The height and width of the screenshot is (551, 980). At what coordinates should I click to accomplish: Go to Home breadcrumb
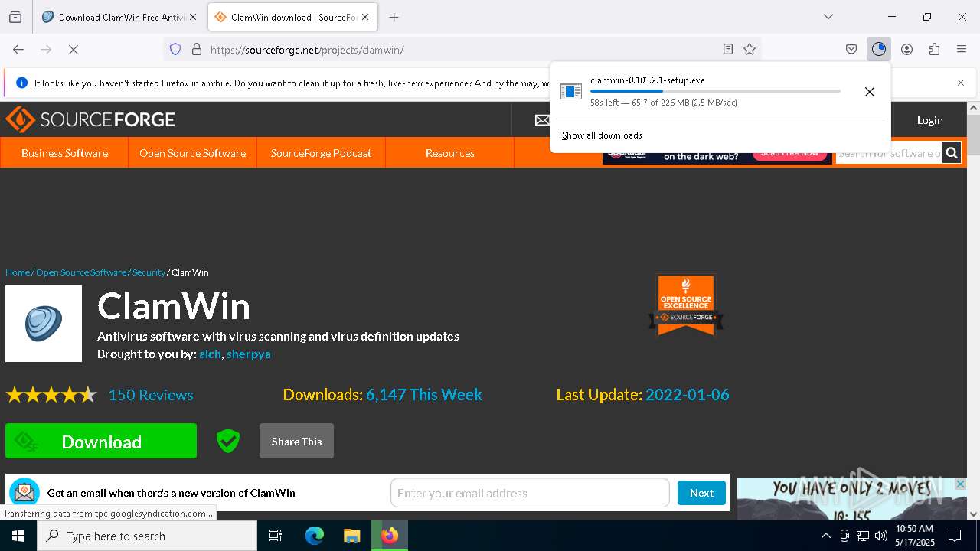click(x=18, y=272)
